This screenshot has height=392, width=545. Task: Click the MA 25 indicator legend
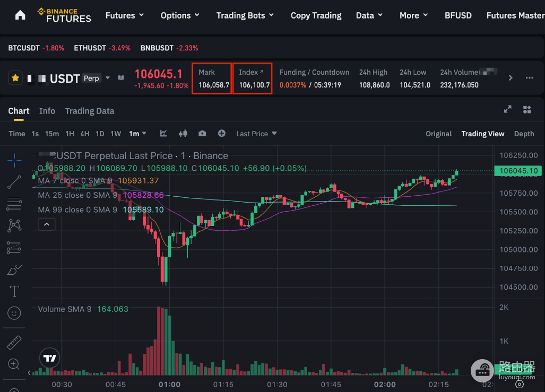pyautogui.click(x=101, y=195)
